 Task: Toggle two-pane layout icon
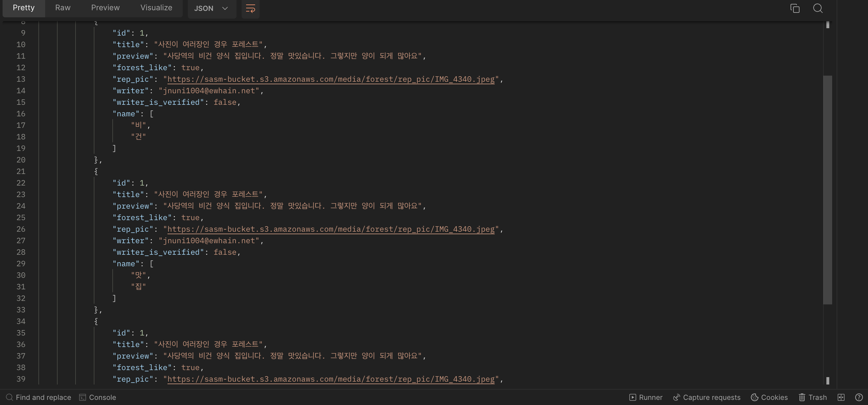click(841, 397)
